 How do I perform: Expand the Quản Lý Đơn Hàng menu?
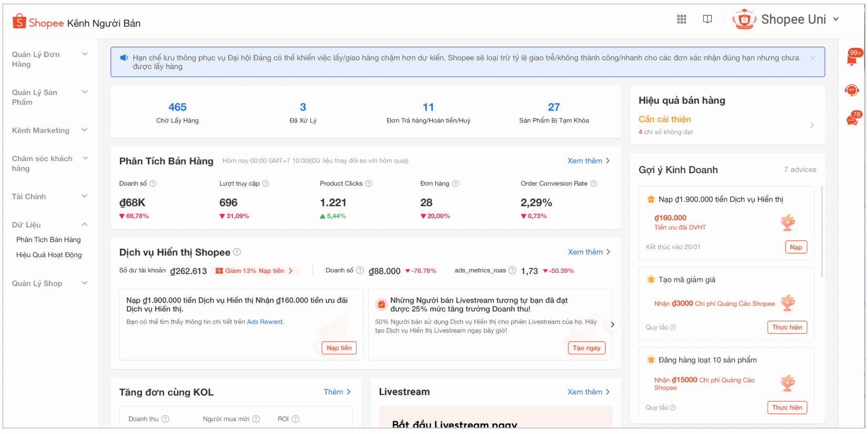[x=84, y=54]
